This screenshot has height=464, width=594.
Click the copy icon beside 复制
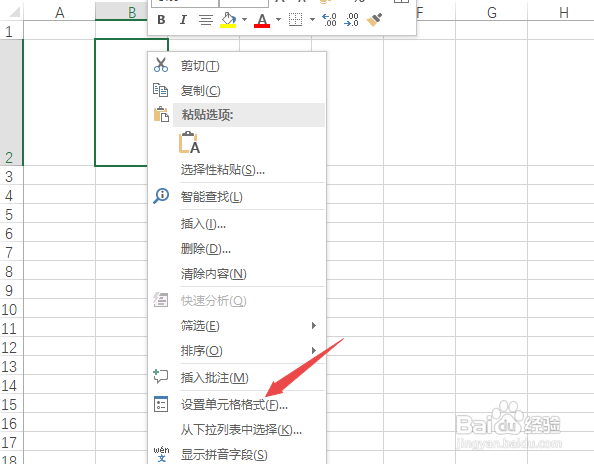(x=161, y=90)
